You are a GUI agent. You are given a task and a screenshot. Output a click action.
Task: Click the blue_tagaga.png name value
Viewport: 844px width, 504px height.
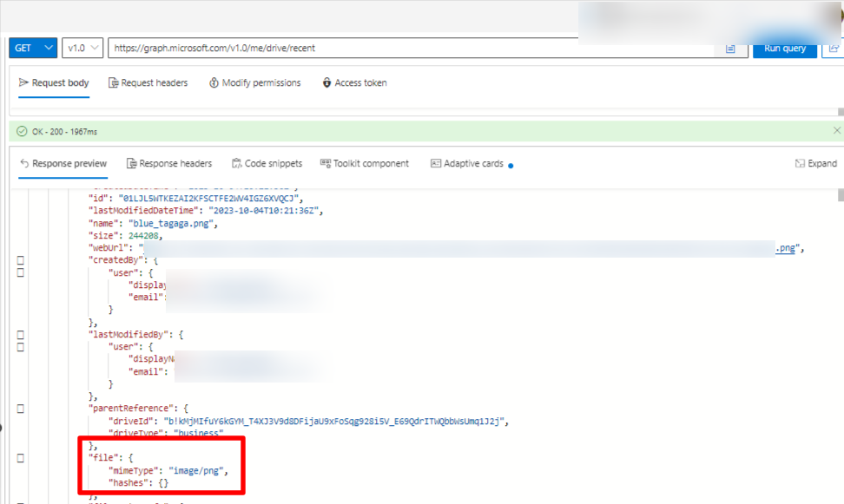(171, 223)
